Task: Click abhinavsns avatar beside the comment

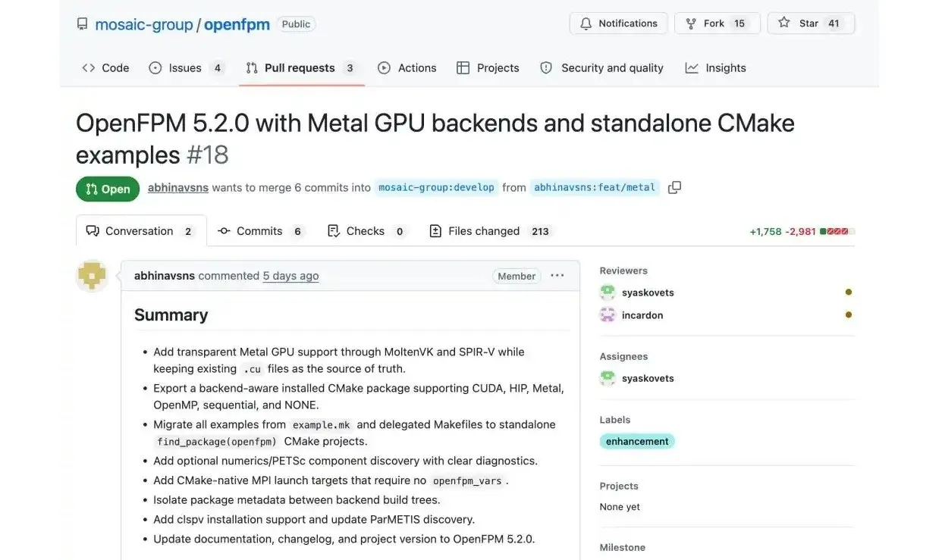Action: 92,277
